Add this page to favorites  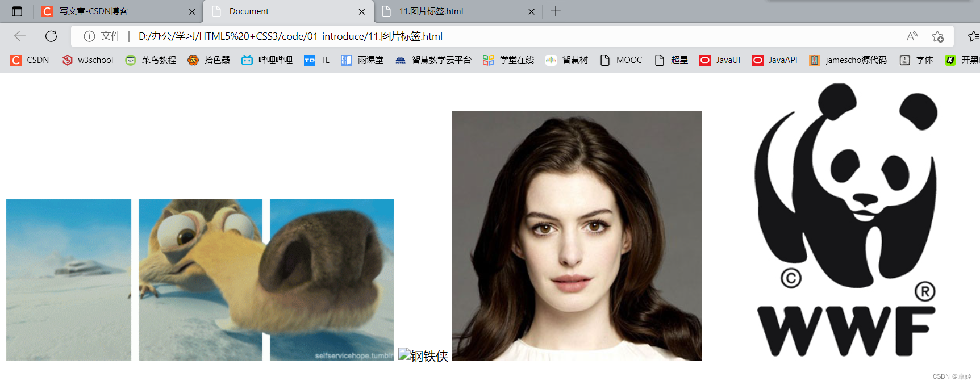pos(937,36)
